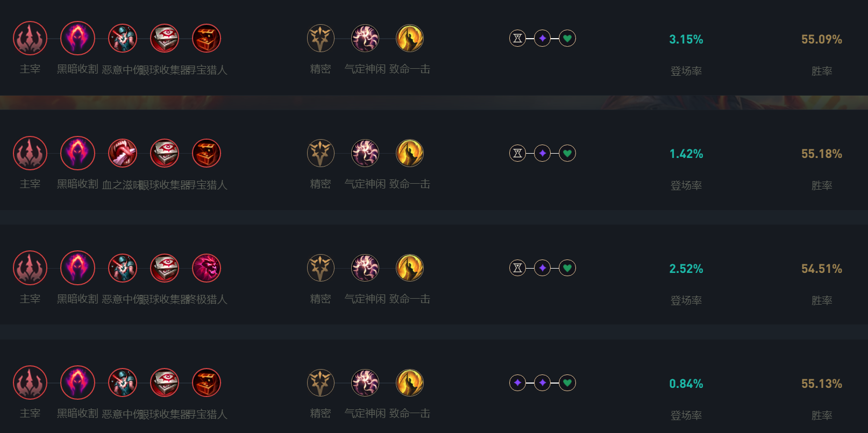The width and height of the screenshot is (868, 433).
Task: Click Treasure Hunter chest icon in 3.15% row
Action: click(x=207, y=38)
